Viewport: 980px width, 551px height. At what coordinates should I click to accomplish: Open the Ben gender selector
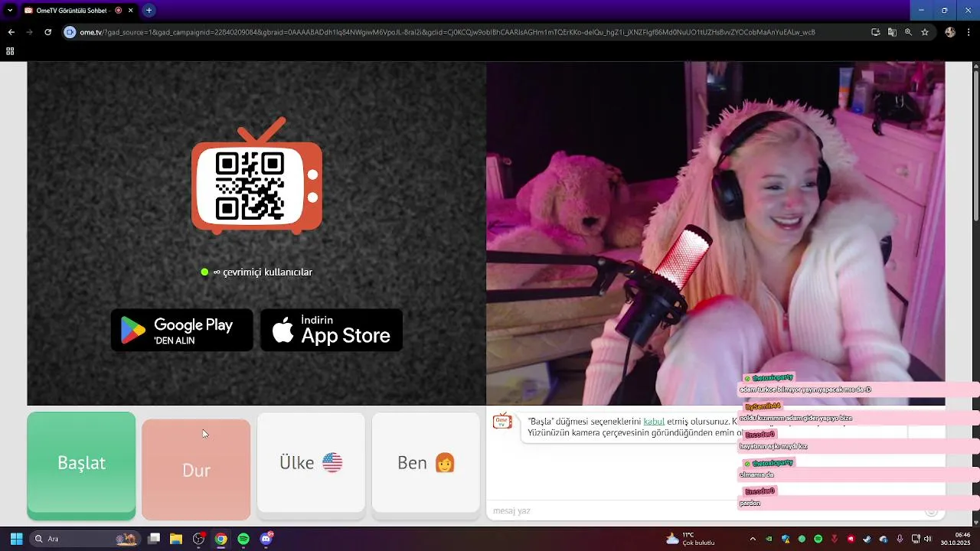[x=426, y=463]
